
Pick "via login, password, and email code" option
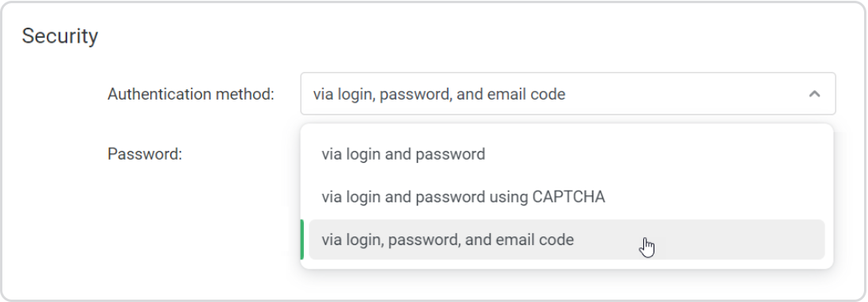pyautogui.click(x=567, y=240)
